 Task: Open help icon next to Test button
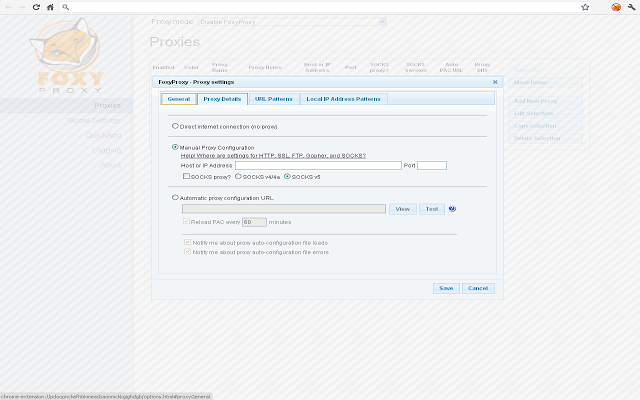452,209
